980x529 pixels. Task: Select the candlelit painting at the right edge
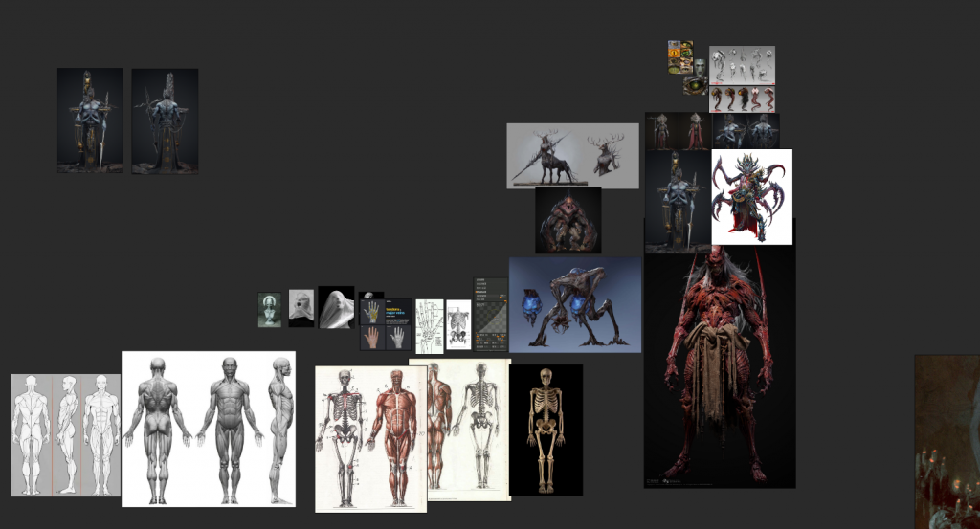947,442
